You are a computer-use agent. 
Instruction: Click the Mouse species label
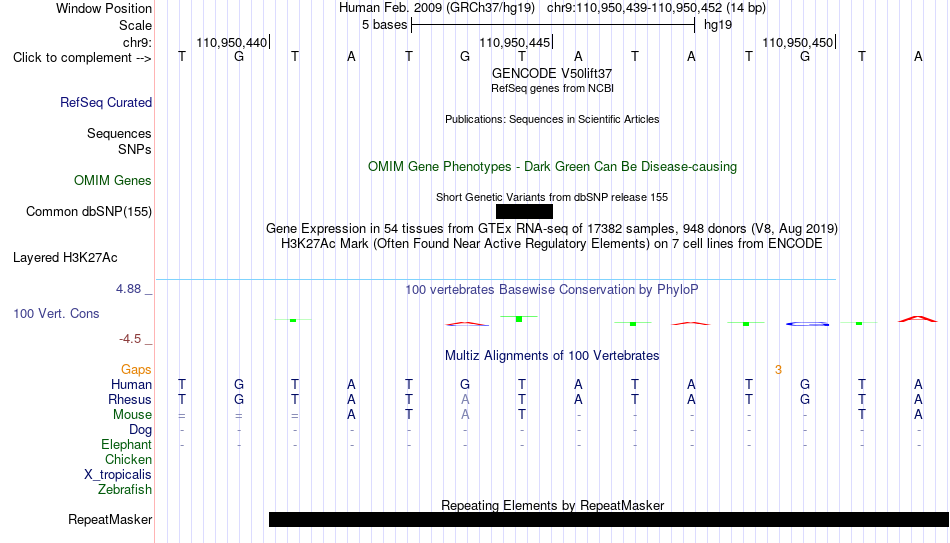[132, 415]
